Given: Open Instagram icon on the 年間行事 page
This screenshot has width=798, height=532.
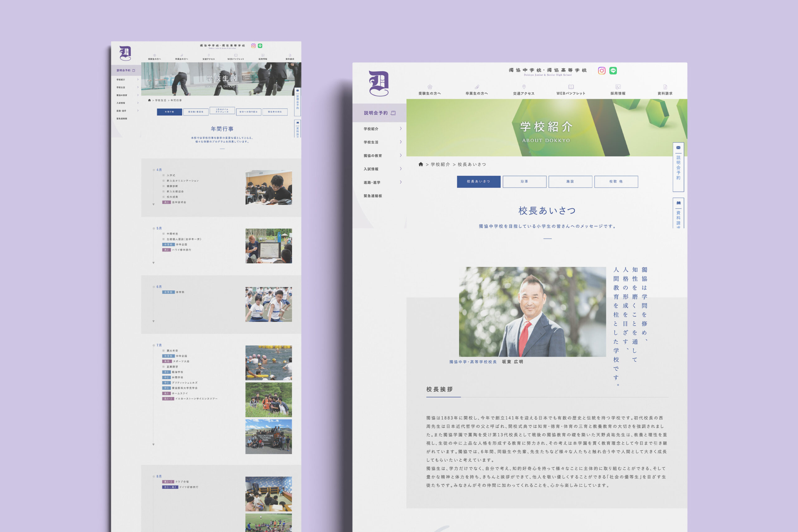Looking at the screenshot, I should 253,46.
